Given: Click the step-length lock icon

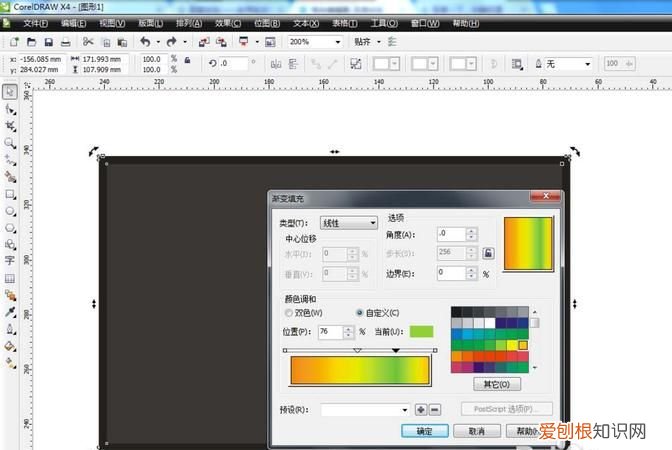Looking at the screenshot, I should 488,253.
